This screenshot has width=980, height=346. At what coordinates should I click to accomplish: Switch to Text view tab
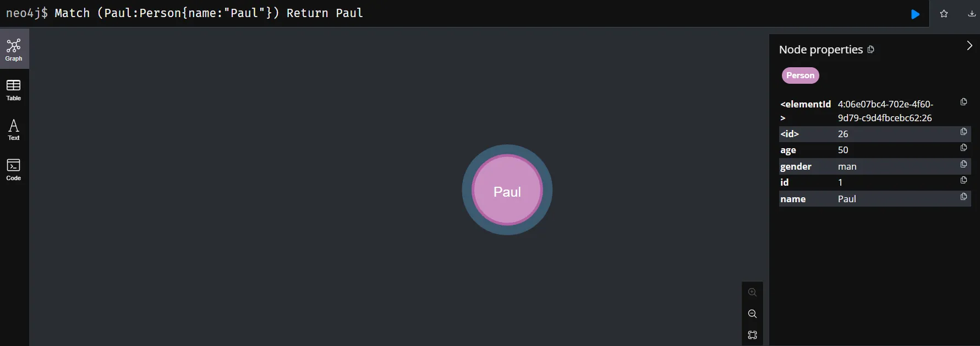pyautogui.click(x=14, y=130)
